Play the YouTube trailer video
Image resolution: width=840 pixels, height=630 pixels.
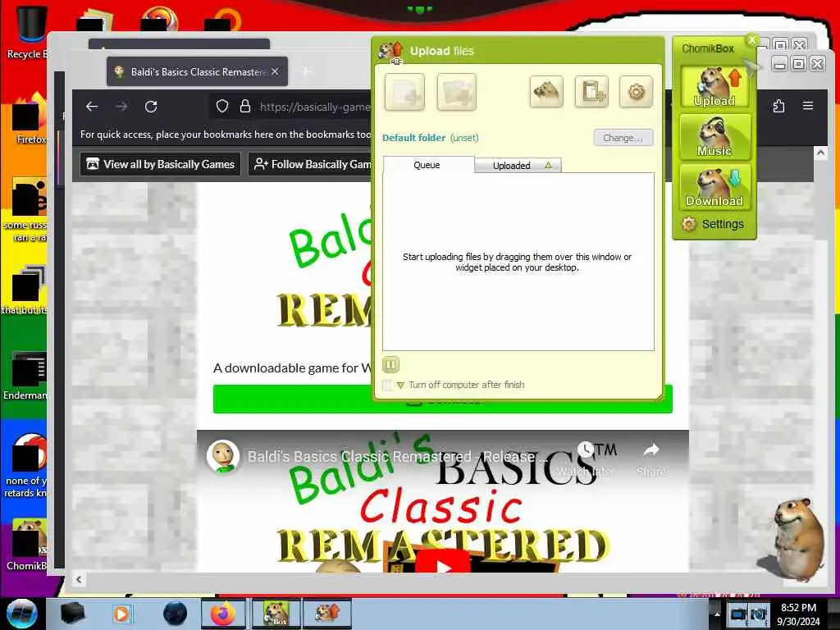pyautogui.click(x=443, y=563)
